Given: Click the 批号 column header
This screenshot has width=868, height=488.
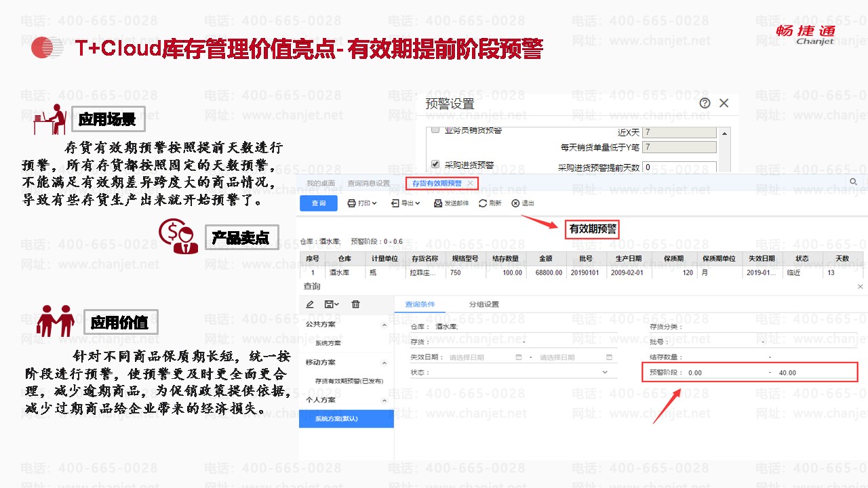Looking at the screenshot, I should click(x=586, y=259).
